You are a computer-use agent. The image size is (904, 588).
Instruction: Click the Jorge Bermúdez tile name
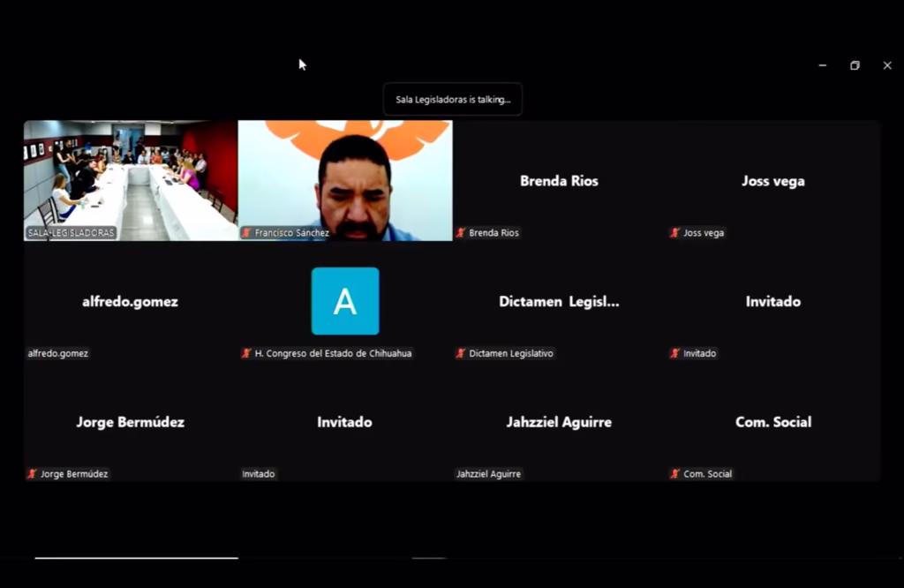pyautogui.click(x=131, y=422)
